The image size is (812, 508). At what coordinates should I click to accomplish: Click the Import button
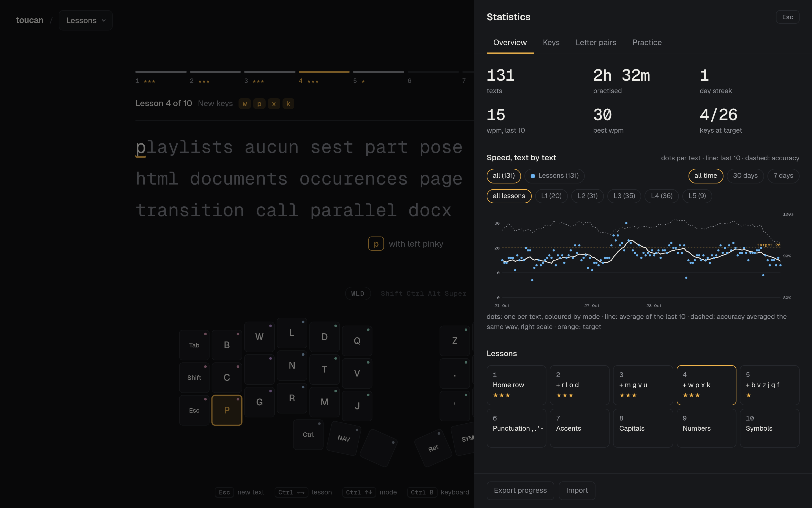(577, 491)
